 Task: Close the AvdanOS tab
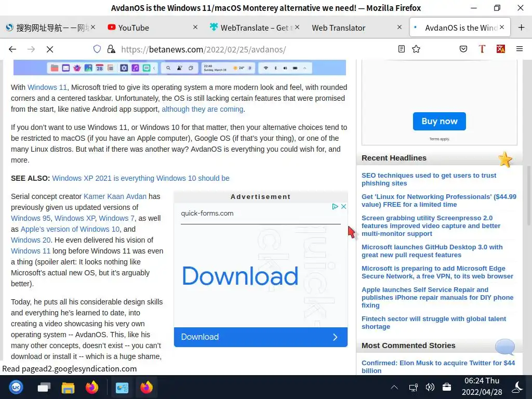click(502, 27)
